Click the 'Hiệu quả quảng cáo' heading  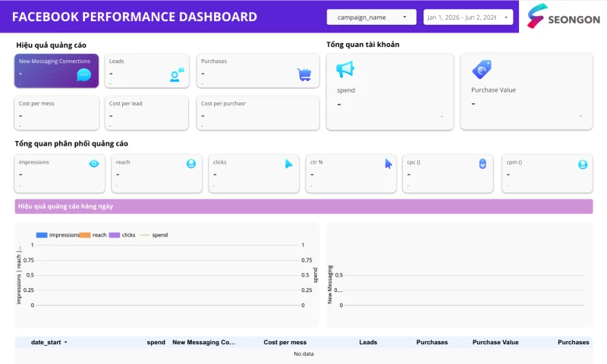tap(51, 45)
